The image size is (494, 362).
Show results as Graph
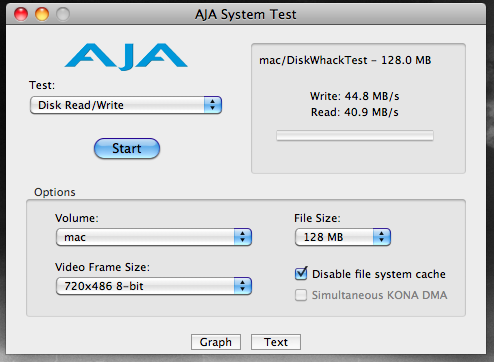click(x=216, y=342)
